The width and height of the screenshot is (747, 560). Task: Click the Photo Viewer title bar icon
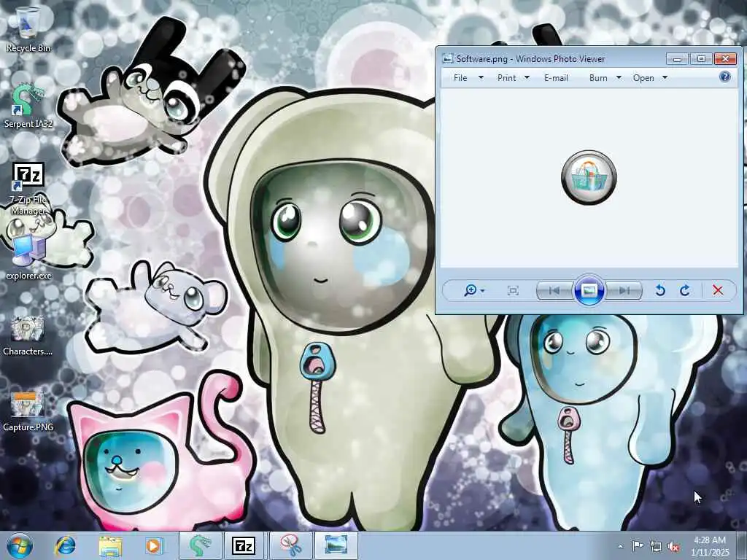coord(447,58)
